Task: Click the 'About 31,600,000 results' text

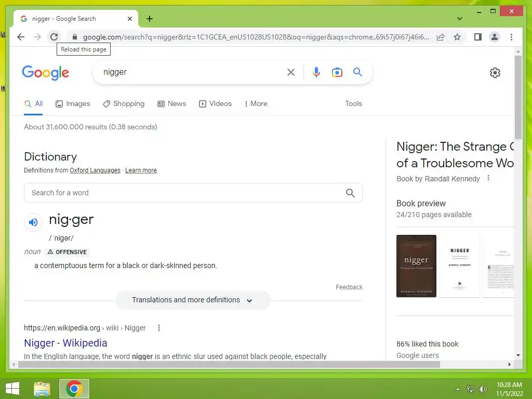Action: 90,127
